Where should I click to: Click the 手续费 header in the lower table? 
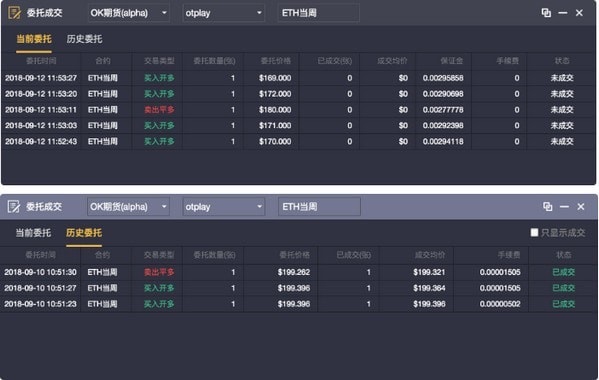(509, 255)
